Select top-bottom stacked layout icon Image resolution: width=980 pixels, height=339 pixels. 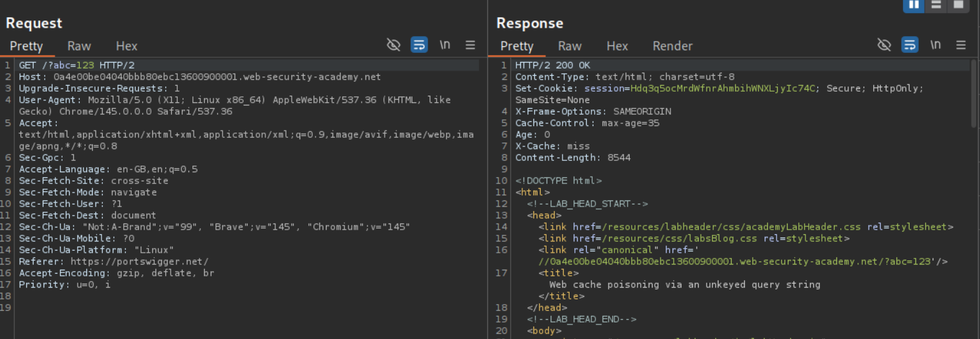[x=936, y=5]
